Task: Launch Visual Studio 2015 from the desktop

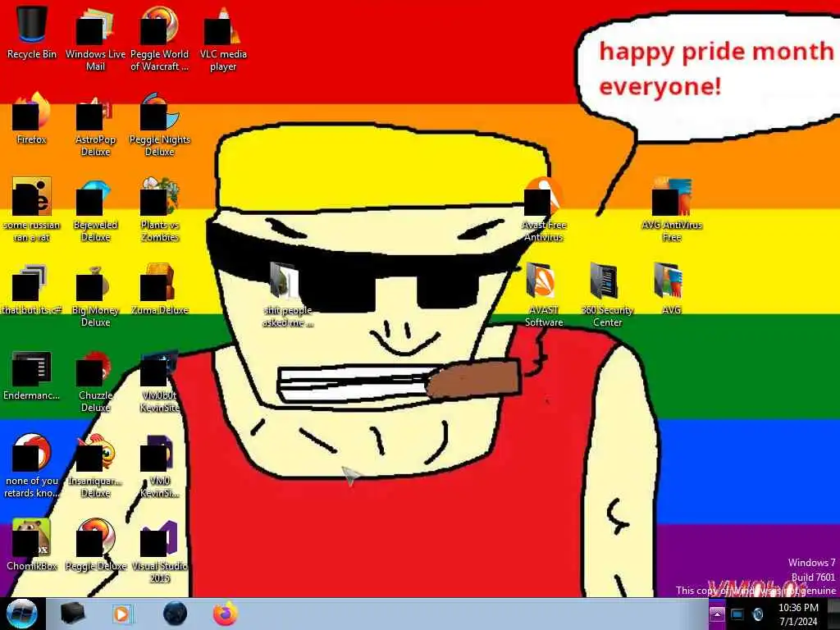Action: tap(160, 552)
